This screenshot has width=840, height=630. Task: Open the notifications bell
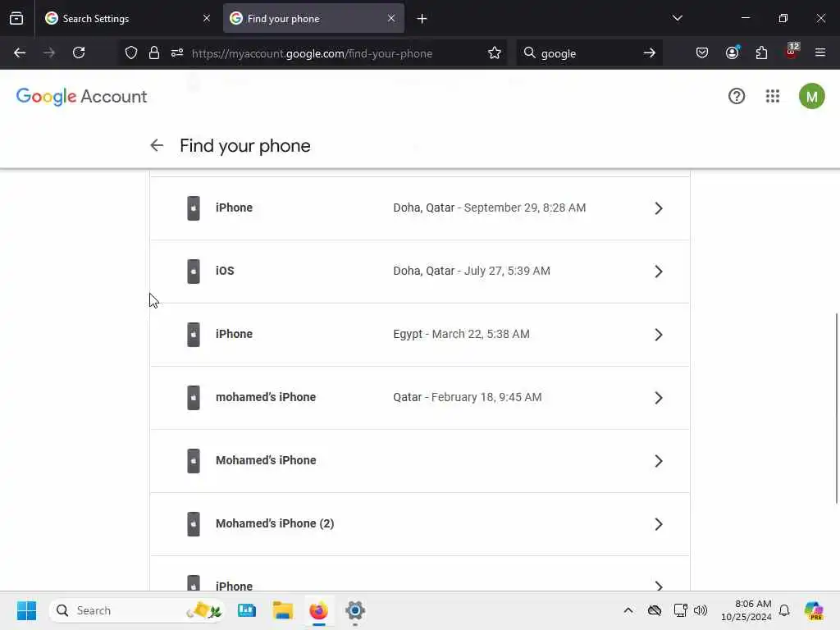pyautogui.click(x=784, y=610)
